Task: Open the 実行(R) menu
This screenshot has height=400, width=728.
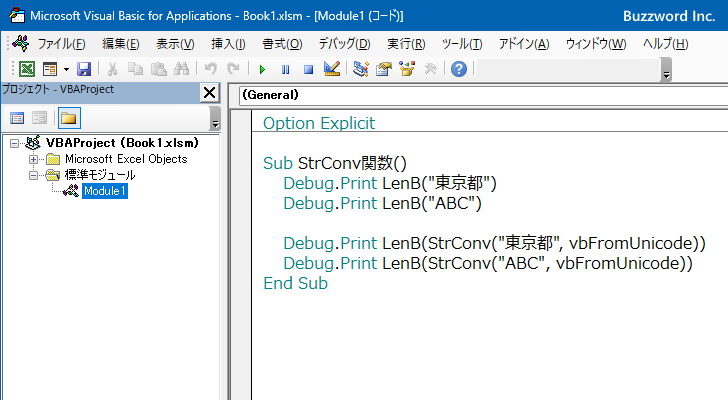Action: (406, 44)
